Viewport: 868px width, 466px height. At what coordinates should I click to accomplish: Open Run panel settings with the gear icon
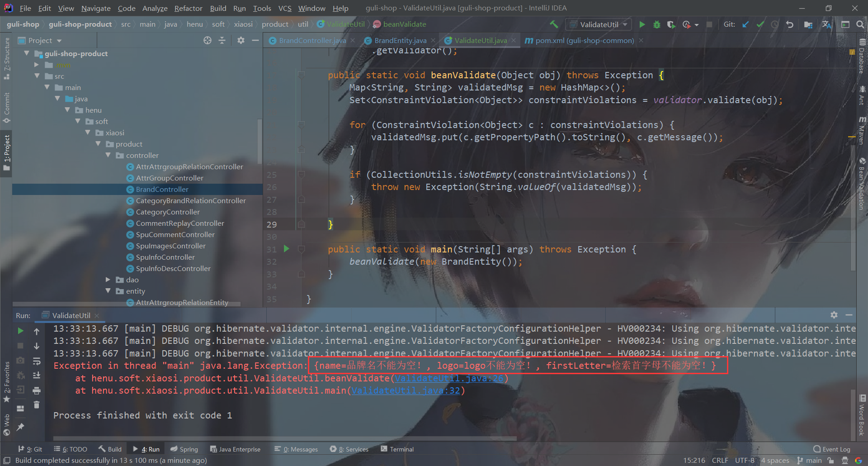pyautogui.click(x=834, y=315)
